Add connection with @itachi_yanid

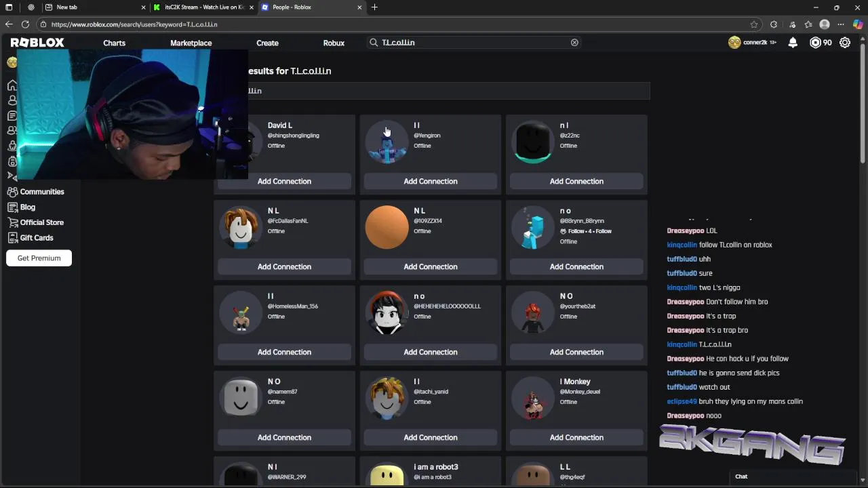coord(430,437)
